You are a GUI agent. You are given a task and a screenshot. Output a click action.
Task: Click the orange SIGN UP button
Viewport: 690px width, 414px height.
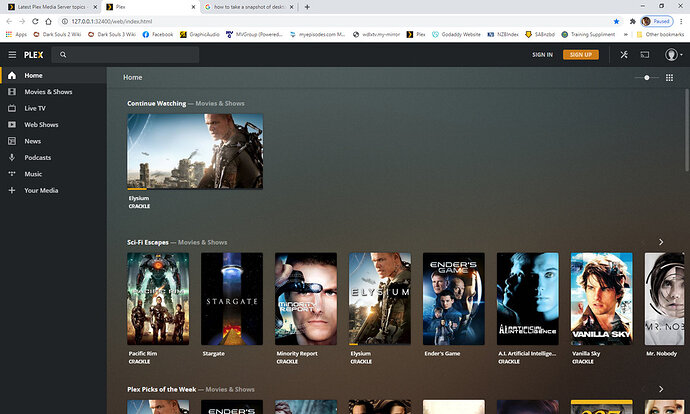click(581, 55)
